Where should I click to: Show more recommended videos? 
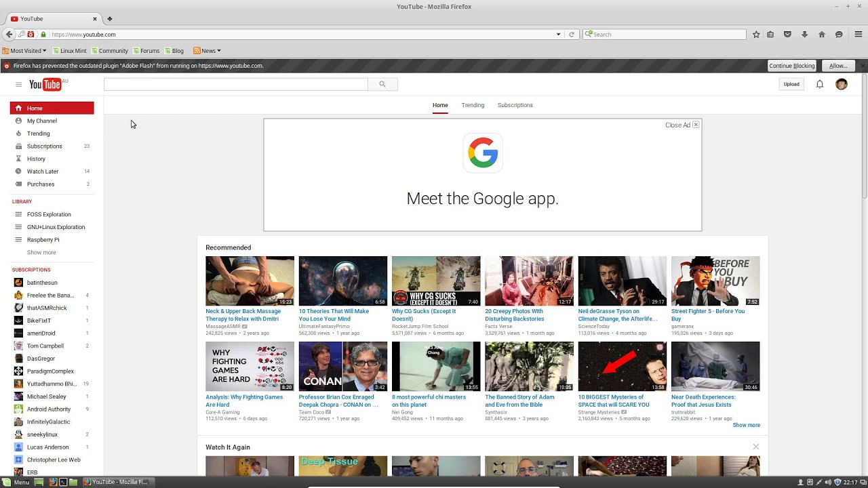tap(746, 425)
